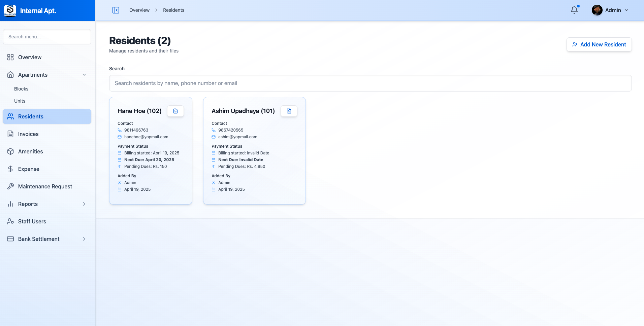The height and width of the screenshot is (326, 644).
Task: Open the Overview breadcrumb link
Action: (139, 10)
